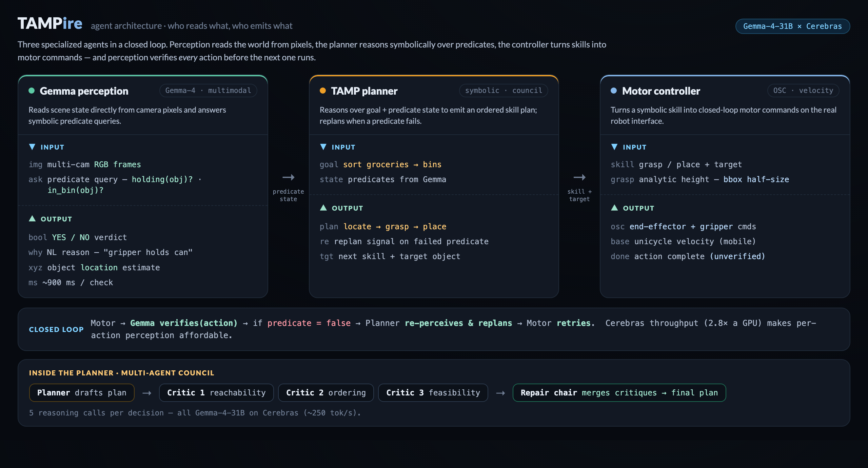Select the Gemma-4 · multimodal tag
Viewport: 868px width, 468px height.
pyautogui.click(x=208, y=91)
